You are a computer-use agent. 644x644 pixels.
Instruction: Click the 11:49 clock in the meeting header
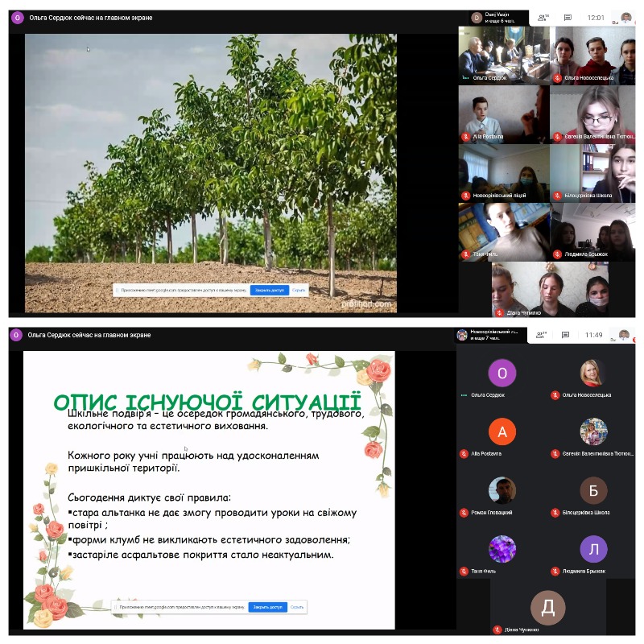click(593, 335)
